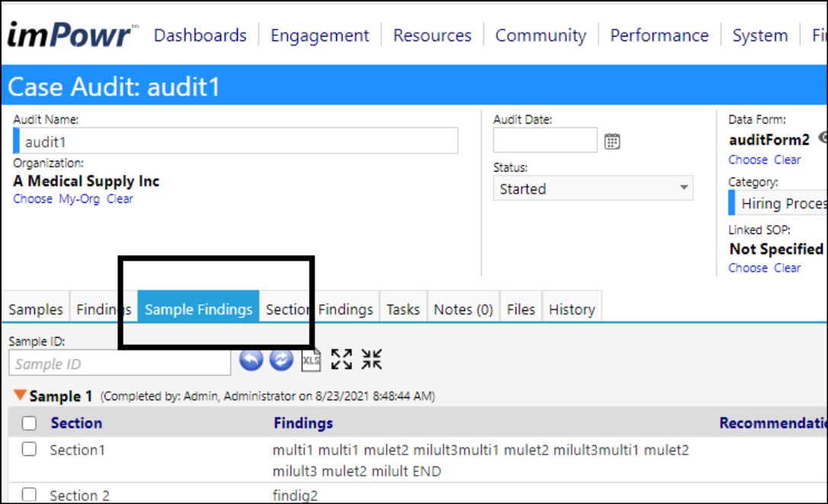
Task: Check the Section 2 row checkbox
Action: pos(29,495)
